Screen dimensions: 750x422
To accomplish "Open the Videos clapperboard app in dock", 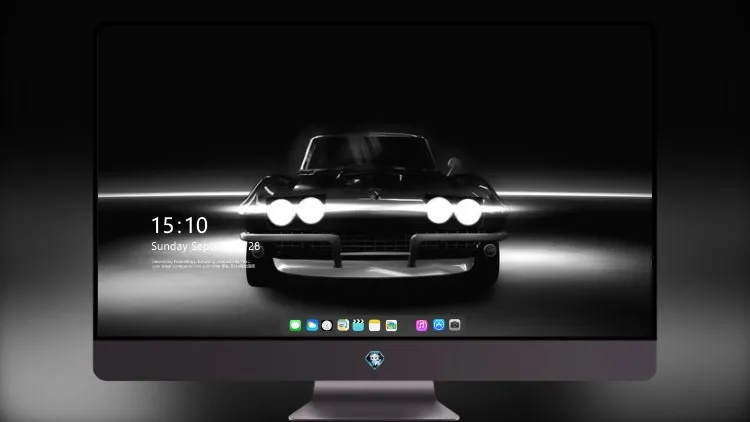I will coord(358,325).
